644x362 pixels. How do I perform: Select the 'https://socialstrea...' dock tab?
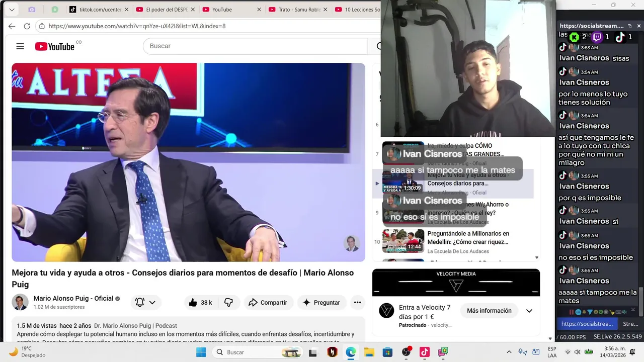587,324
